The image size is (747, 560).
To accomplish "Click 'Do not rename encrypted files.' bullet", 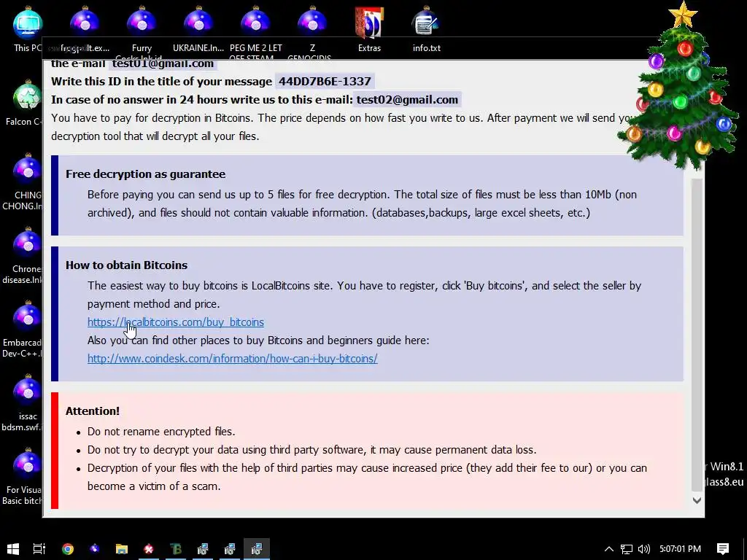I will coord(161,432).
